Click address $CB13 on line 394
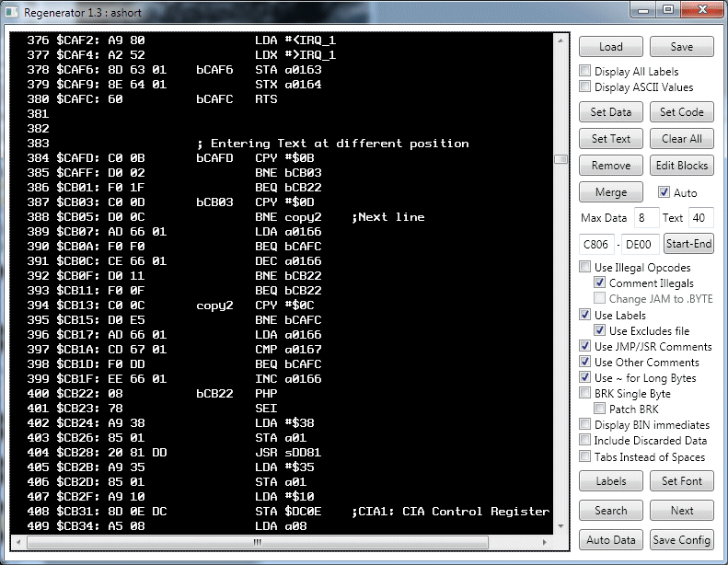 coord(78,306)
